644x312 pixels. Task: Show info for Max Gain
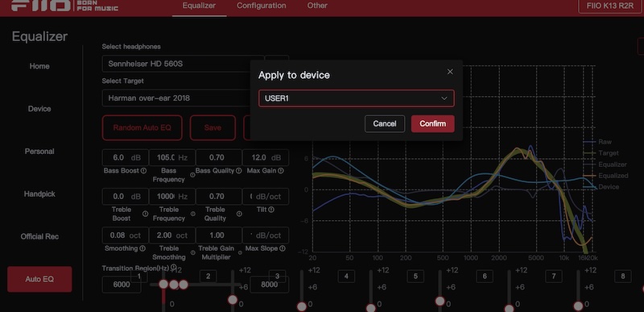coord(281,171)
